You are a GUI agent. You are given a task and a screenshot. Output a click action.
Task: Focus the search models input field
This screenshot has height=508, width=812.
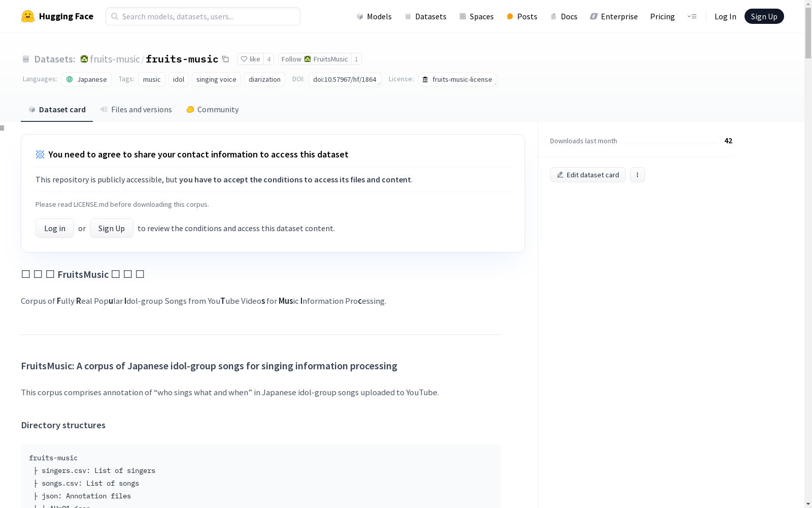pos(203,16)
